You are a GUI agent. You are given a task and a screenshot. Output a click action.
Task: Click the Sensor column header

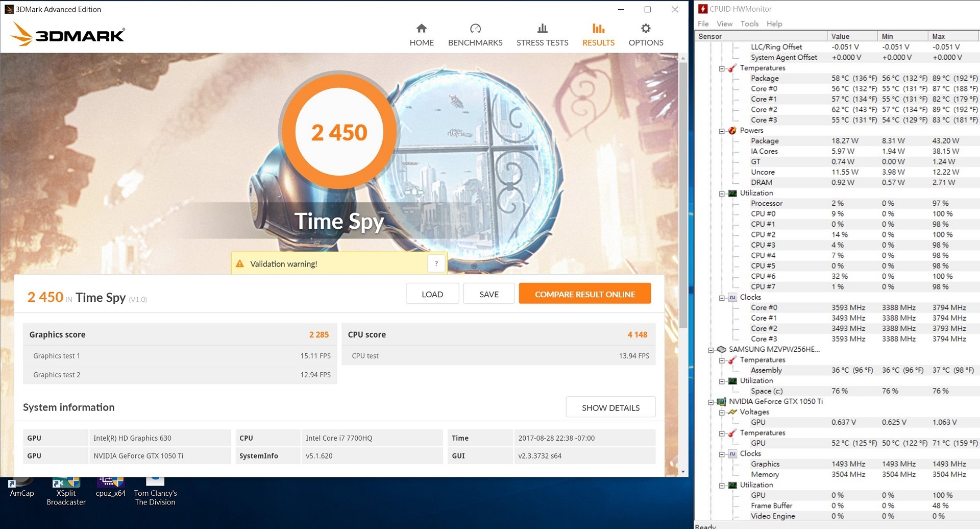pos(761,36)
